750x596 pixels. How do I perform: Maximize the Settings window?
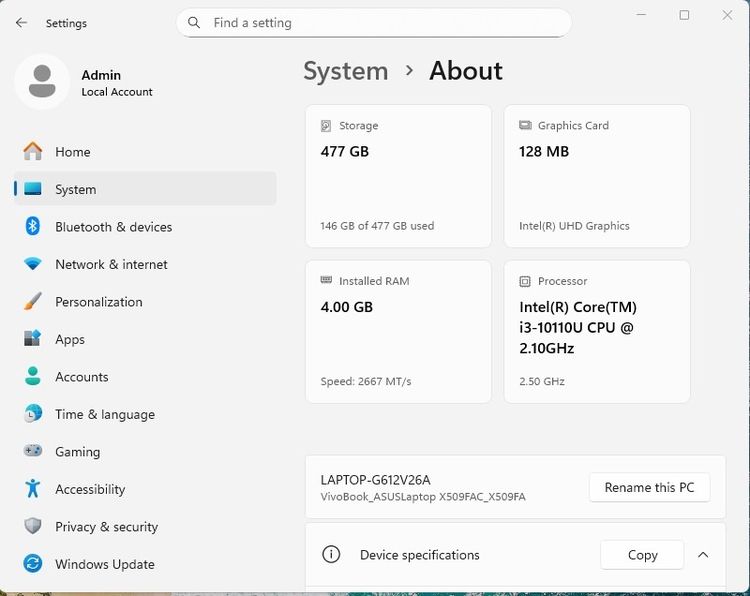[684, 15]
